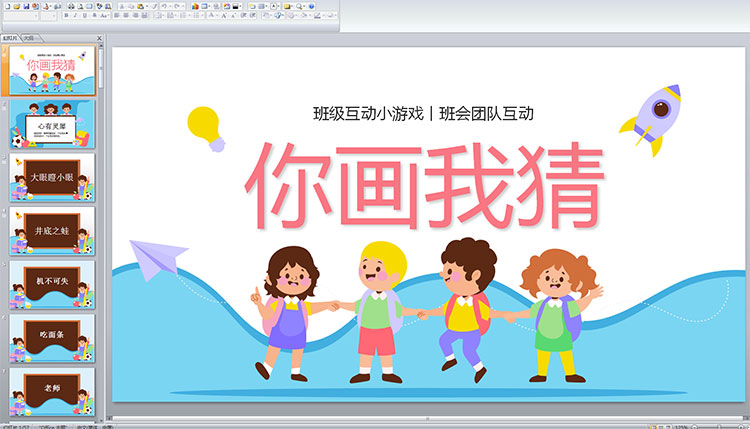750x429 pixels.
Task: Center the text alignment
Action: tap(126, 16)
